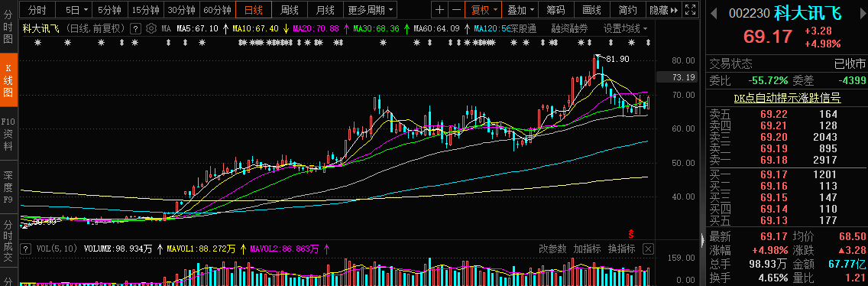Viewport: 868px width, 286px height.
Task: Click 买一 price 69.17 row
Action: [787, 174]
